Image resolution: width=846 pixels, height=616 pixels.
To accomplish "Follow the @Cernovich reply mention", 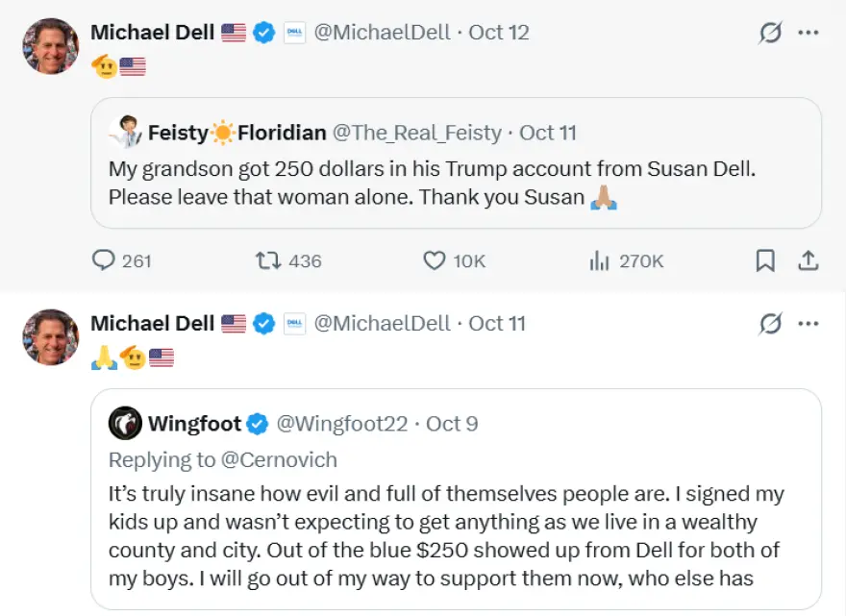I will click(x=279, y=460).
